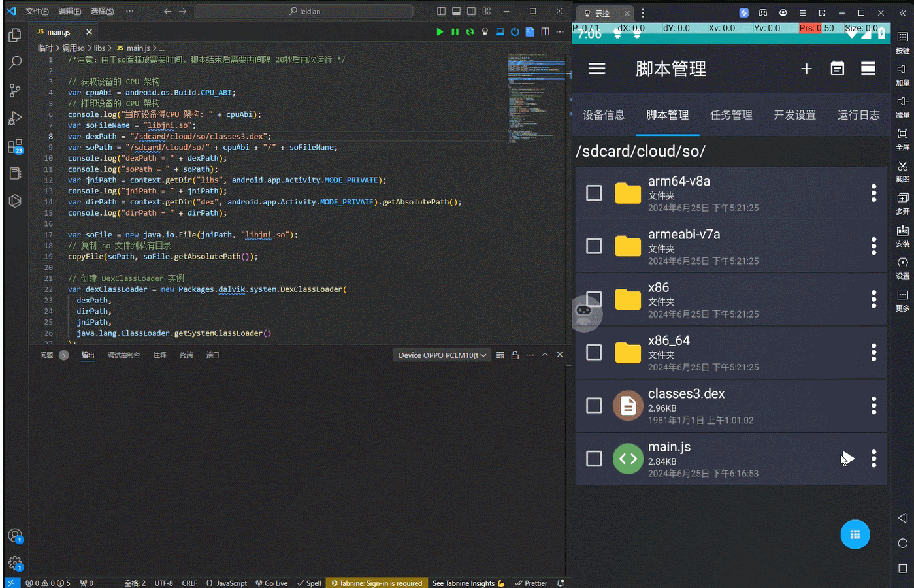Open the three-dot menu for x86_64 folder

873,352
